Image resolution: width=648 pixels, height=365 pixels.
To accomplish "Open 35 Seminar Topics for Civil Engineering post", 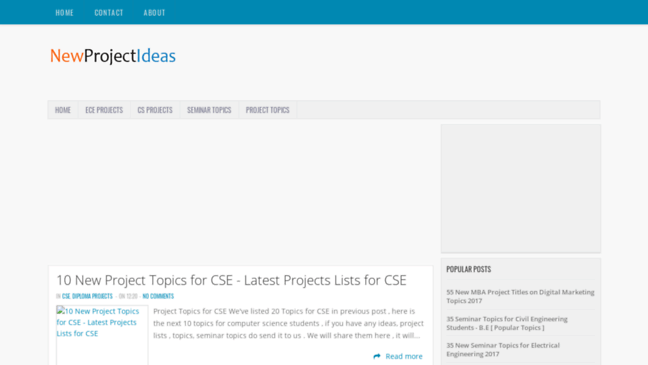I will pyautogui.click(x=507, y=323).
